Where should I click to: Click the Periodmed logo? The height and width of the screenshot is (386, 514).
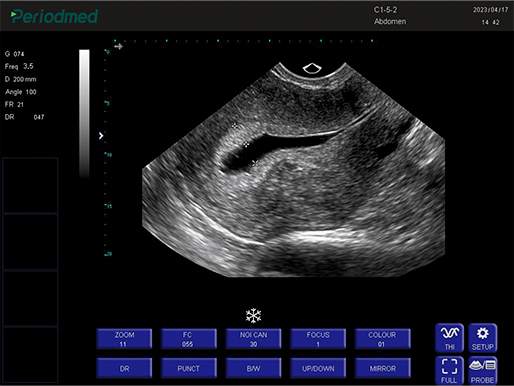54,16
